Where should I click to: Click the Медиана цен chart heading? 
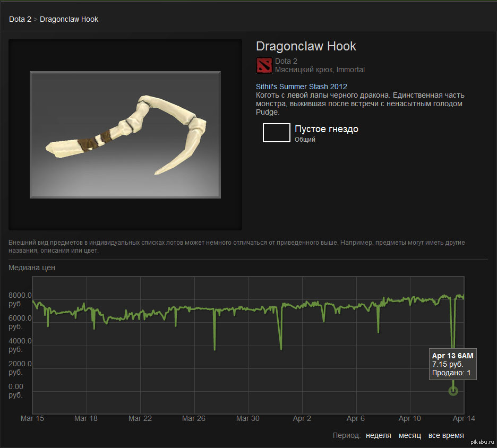click(x=32, y=268)
